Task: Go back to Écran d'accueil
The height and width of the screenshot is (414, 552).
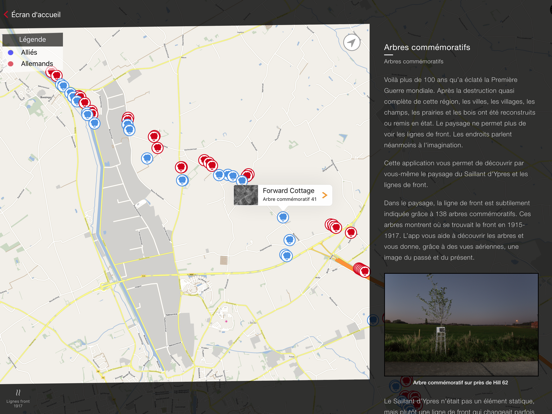Action: (36, 14)
